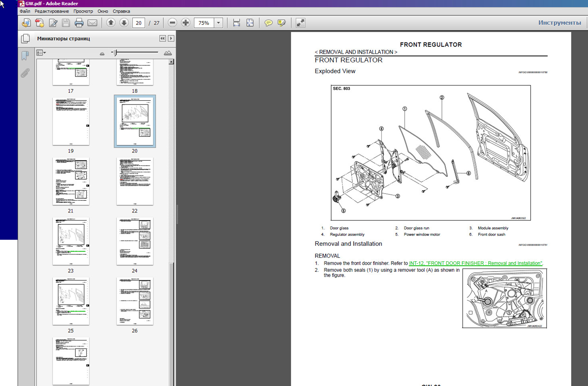This screenshot has height=386, width=588.
Task: Toggle fit page width scrolling mode
Action: pyautogui.click(x=236, y=23)
